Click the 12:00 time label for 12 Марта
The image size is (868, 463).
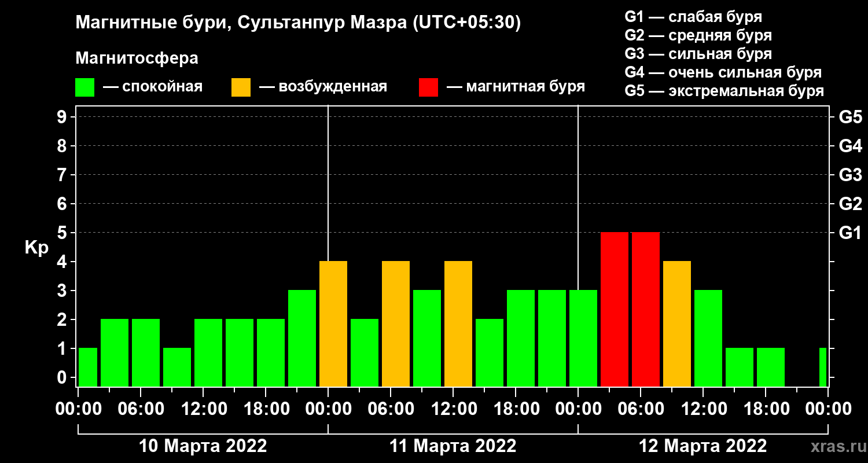pyautogui.click(x=703, y=409)
